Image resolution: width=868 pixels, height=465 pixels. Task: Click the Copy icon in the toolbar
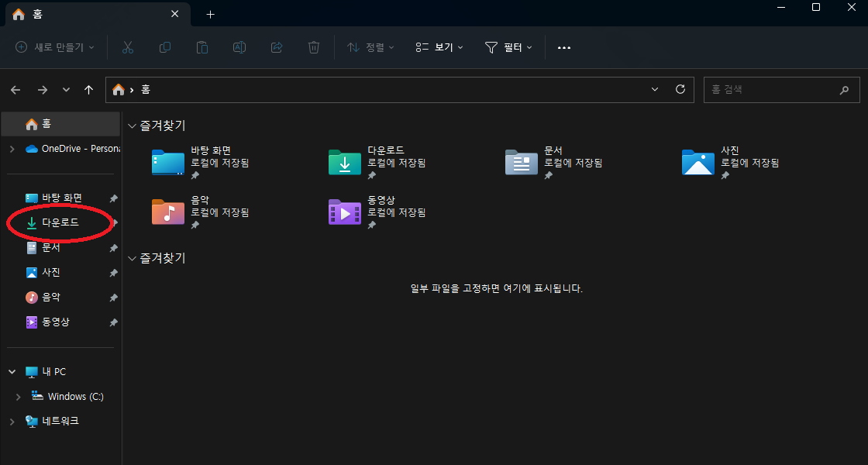[164, 46]
